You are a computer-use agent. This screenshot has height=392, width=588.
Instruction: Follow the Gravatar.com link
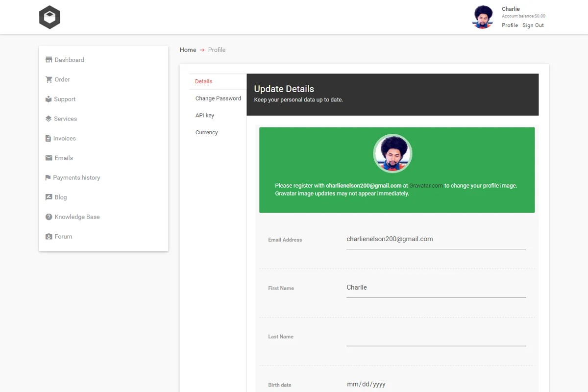(426, 186)
